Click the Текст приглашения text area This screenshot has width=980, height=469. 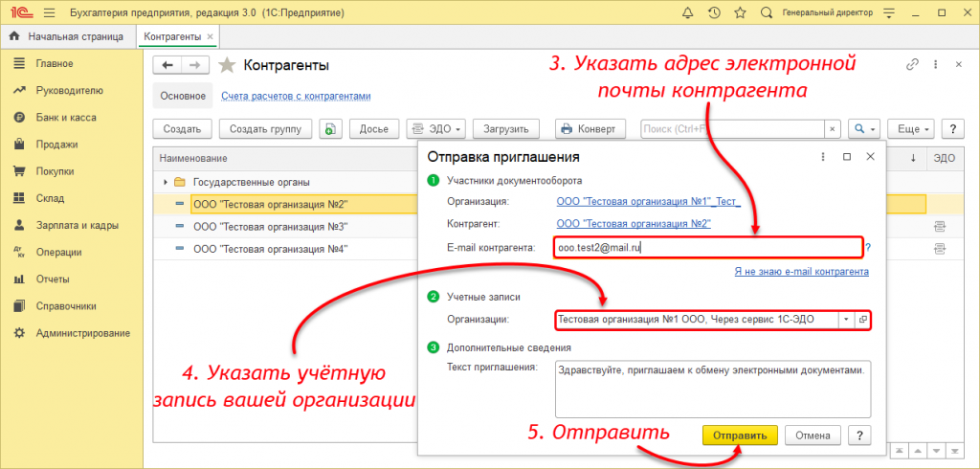(x=712, y=388)
